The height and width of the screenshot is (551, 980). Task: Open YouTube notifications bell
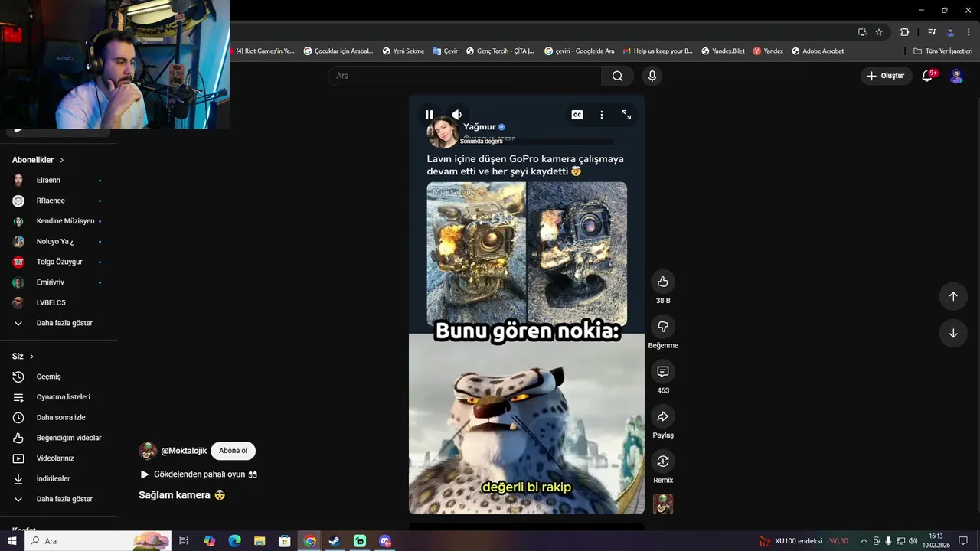pyautogui.click(x=927, y=76)
